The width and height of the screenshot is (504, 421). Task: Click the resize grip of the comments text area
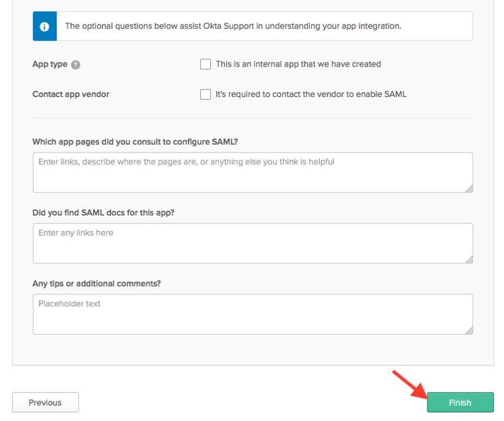coord(469,331)
